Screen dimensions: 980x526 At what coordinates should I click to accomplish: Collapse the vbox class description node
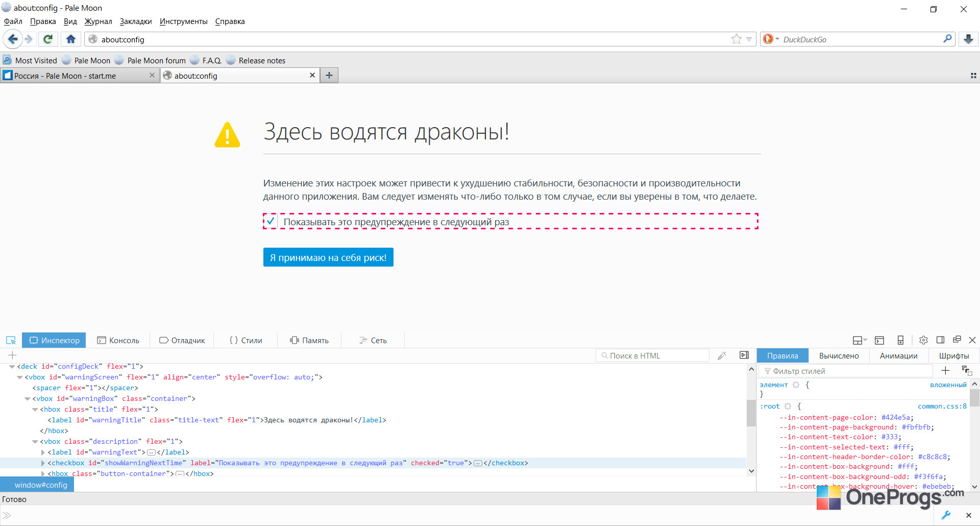click(x=35, y=442)
